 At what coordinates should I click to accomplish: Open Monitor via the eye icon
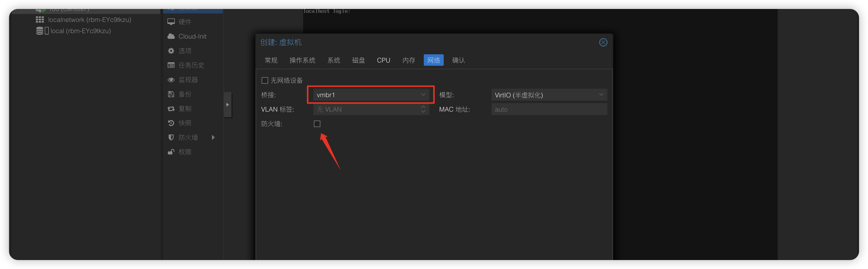(x=171, y=80)
